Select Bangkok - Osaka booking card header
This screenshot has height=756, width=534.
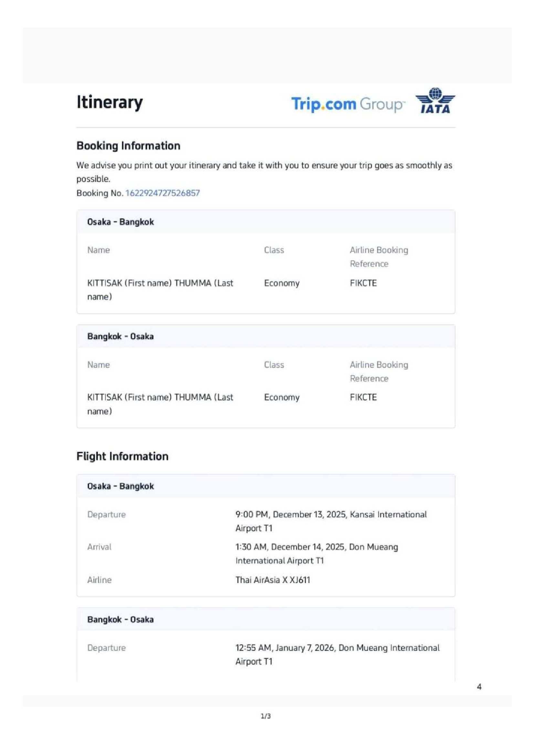(x=120, y=336)
